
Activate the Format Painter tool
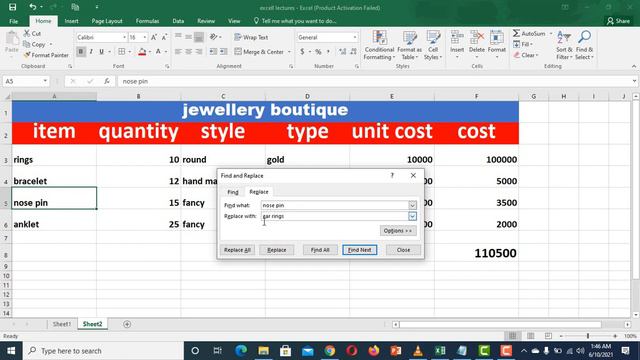(46, 55)
